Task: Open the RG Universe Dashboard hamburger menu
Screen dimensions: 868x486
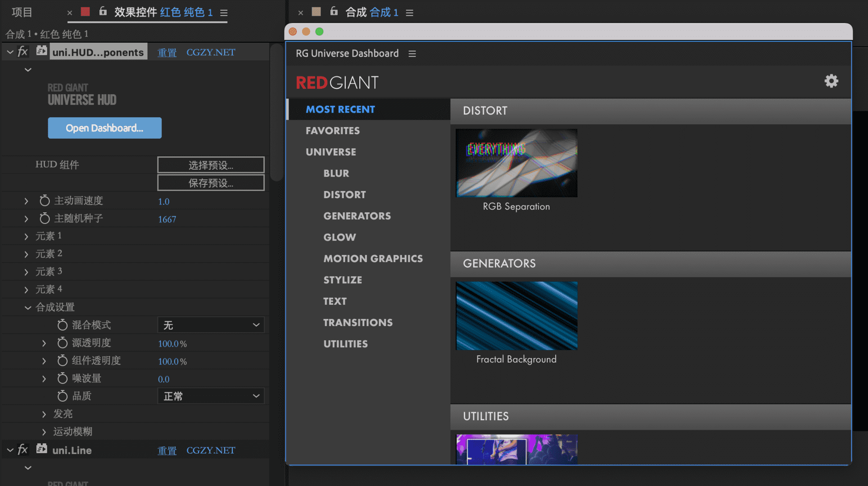Action: (x=411, y=53)
